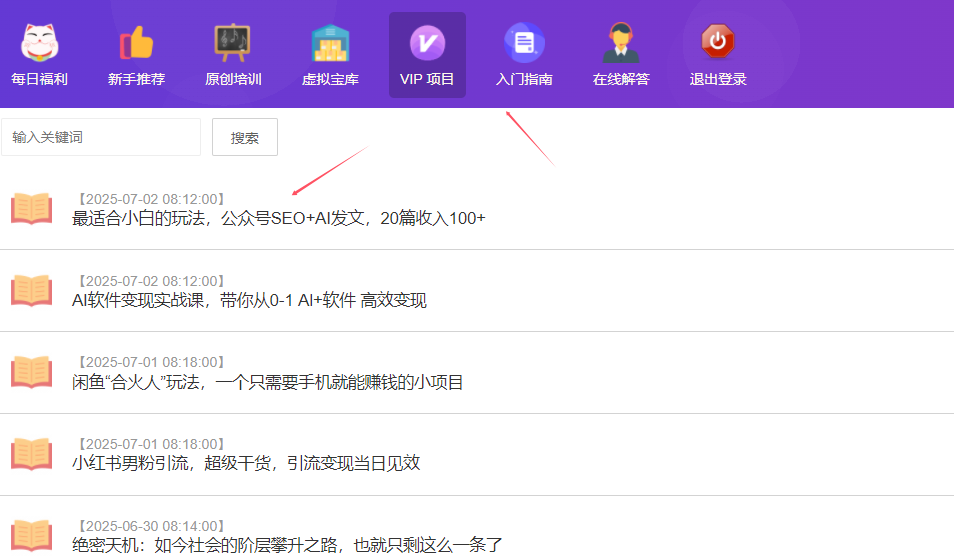This screenshot has height=560, width=954.
Task: Select the VIP 项目 menu label
Action: click(x=427, y=79)
